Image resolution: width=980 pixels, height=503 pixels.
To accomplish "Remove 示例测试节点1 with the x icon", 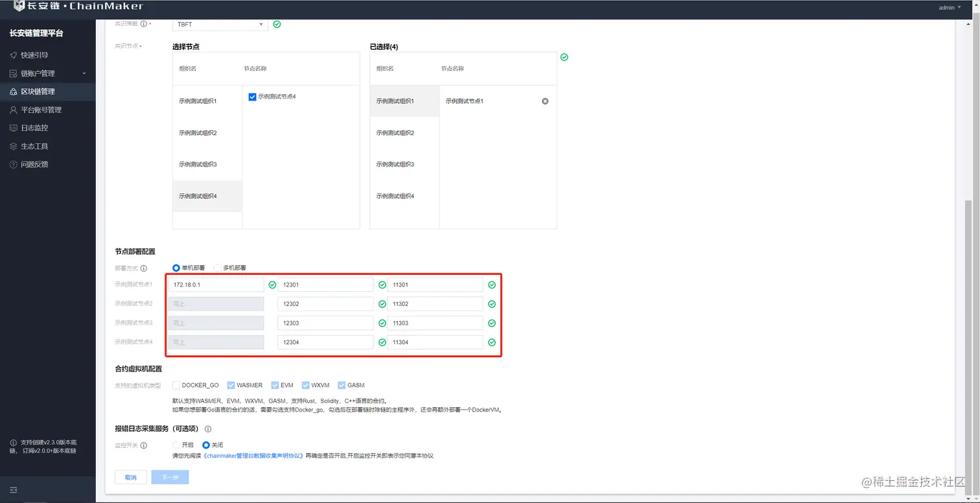I will pos(545,101).
